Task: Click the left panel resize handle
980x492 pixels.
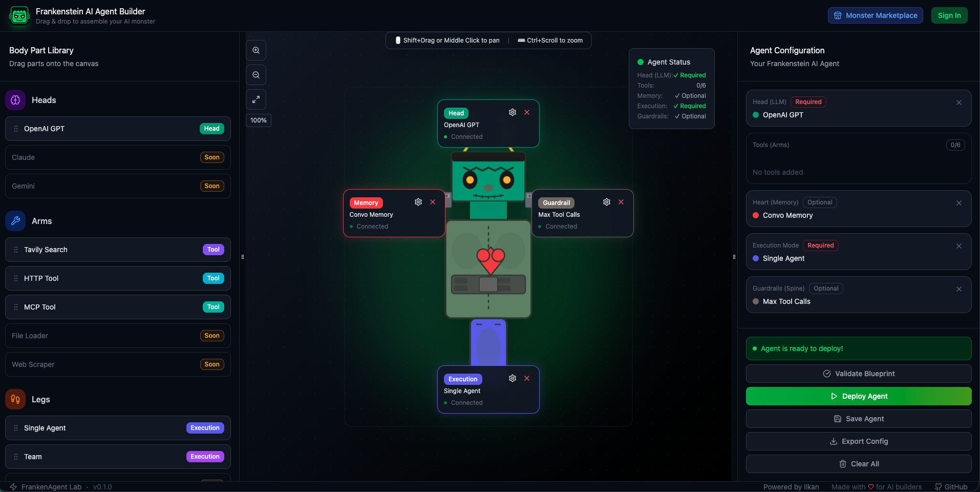Action: [x=243, y=257]
